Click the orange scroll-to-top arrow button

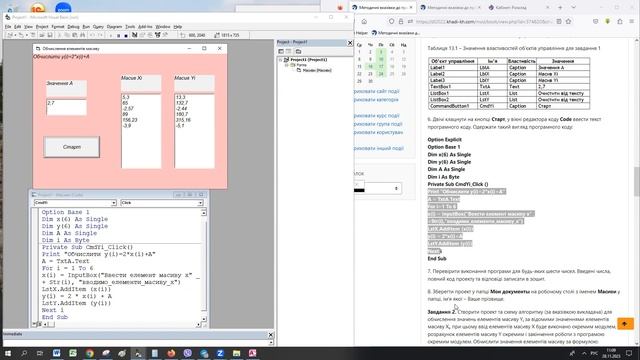(x=624, y=324)
